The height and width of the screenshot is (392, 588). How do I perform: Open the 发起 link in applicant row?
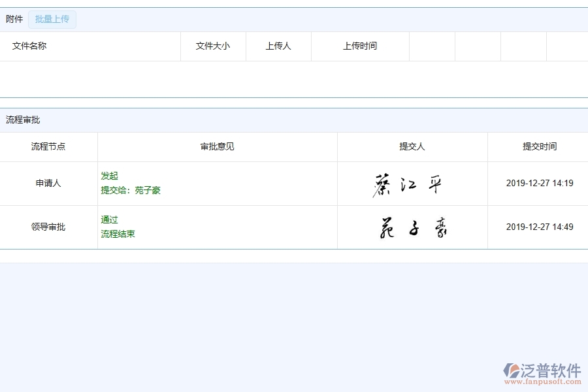coord(109,176)
